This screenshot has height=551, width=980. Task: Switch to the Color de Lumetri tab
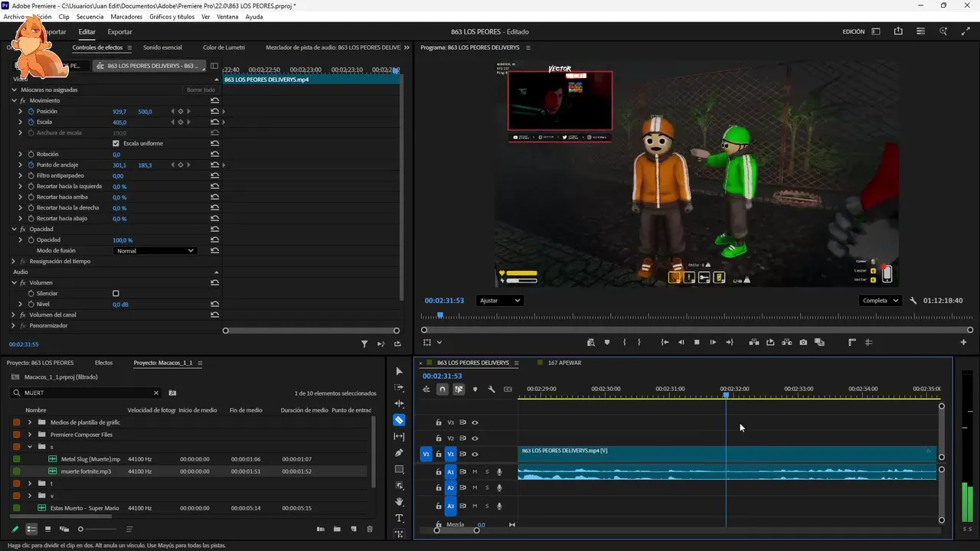[x=224, y=47]
